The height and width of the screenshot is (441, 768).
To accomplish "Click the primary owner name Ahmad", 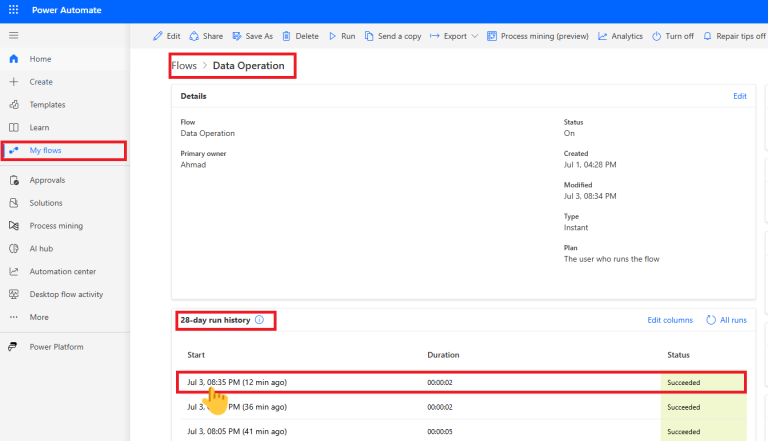I will click(x=193, y=165).
